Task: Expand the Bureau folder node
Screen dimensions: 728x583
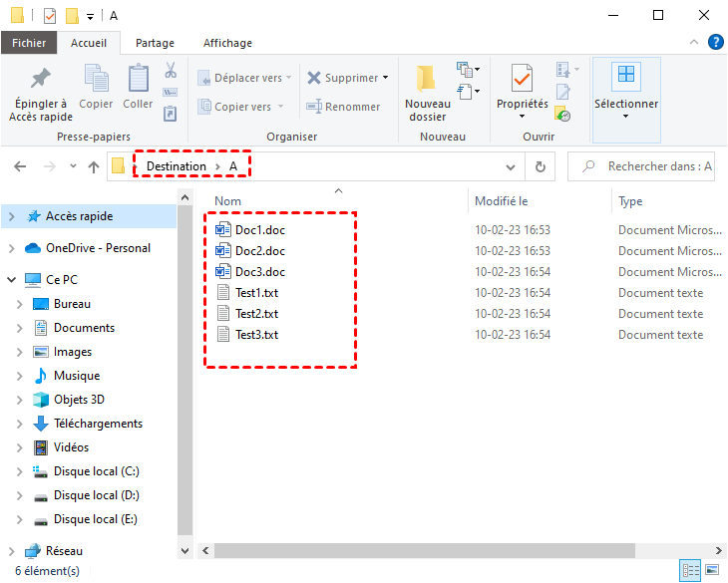Action: coord(19,304)
